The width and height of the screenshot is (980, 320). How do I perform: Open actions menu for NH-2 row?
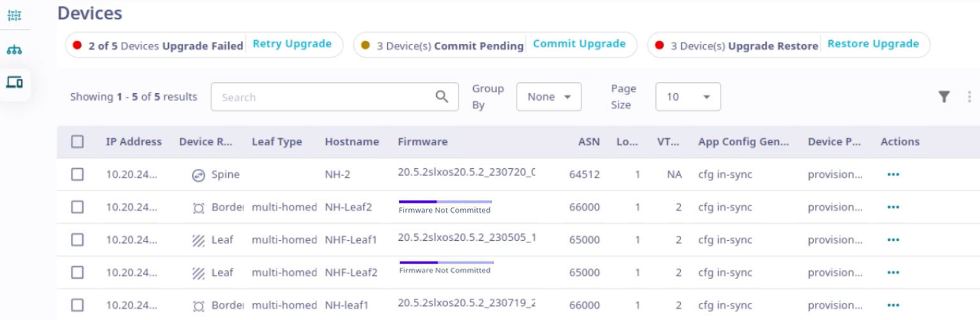(893, 175)
